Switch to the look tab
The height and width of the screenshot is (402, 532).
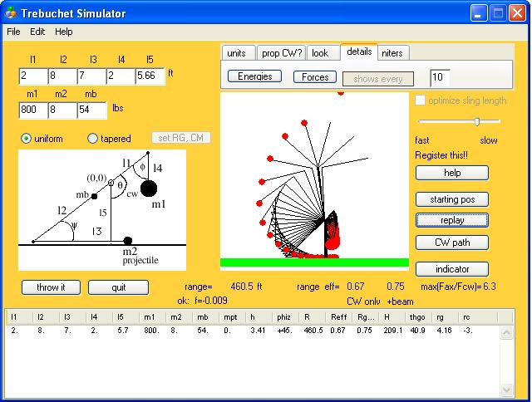(320, 53)
